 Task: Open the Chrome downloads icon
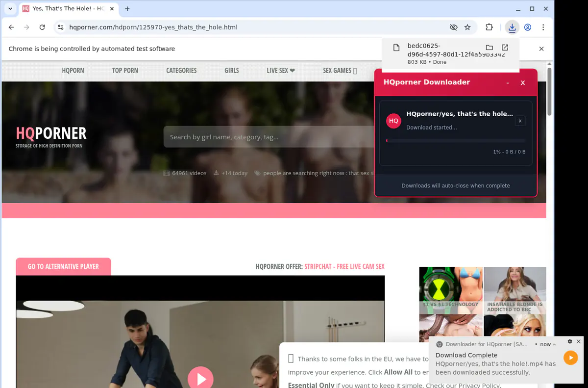512,27
